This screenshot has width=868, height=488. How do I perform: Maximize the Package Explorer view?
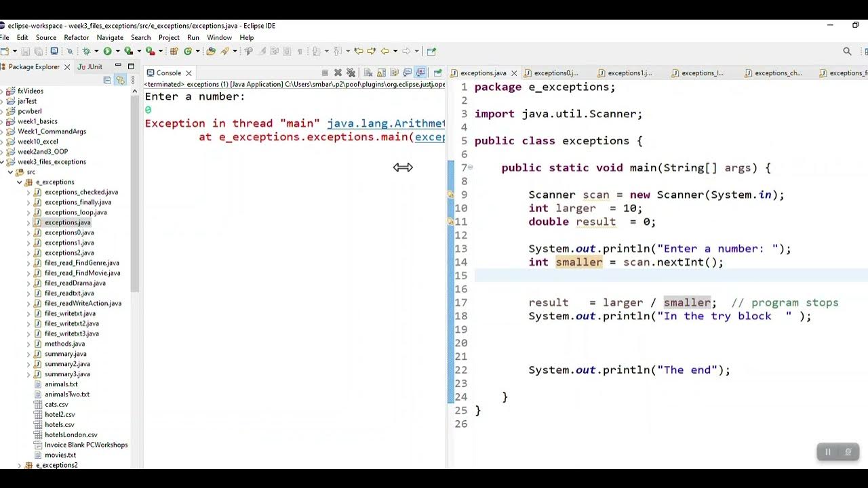[x=131, y=66]
